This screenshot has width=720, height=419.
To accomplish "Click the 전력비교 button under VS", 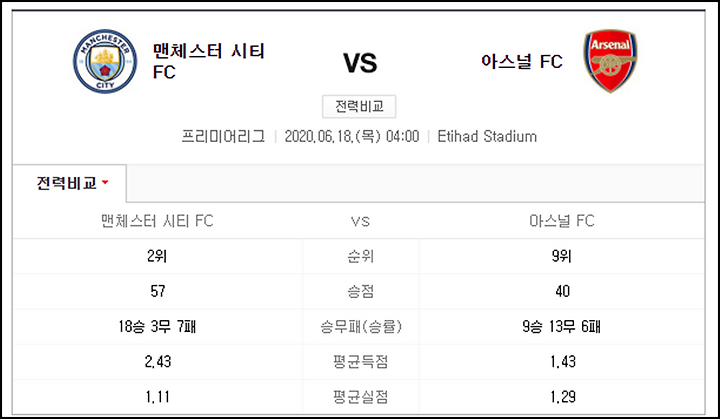I will 359,107.
